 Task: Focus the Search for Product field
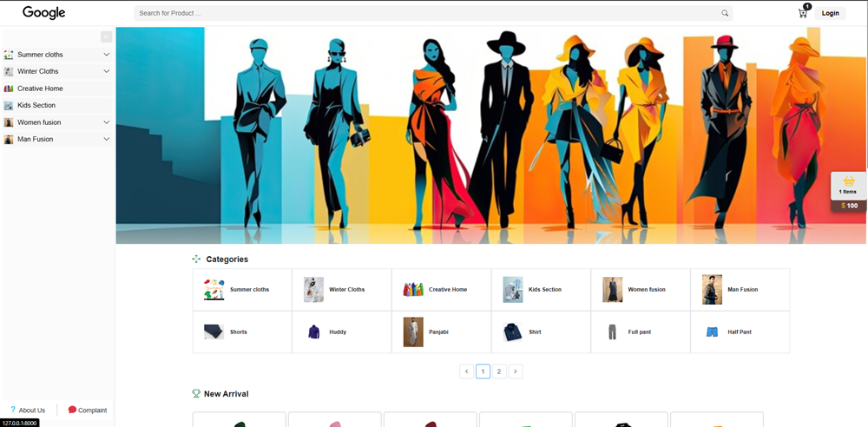point(433,13)
